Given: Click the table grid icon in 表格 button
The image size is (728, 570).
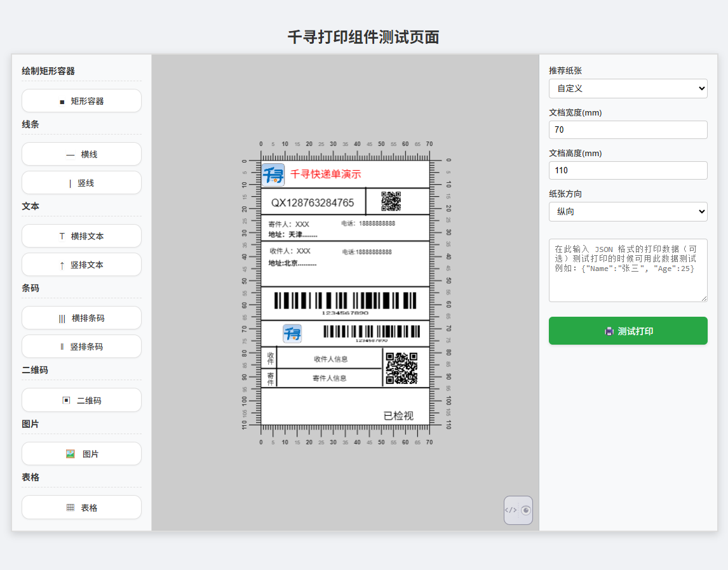Looking at the screenshot, I should [71, 507].
